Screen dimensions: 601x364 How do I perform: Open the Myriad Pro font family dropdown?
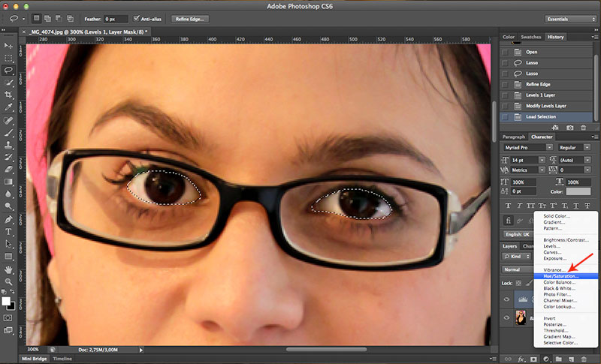[525, 148]
